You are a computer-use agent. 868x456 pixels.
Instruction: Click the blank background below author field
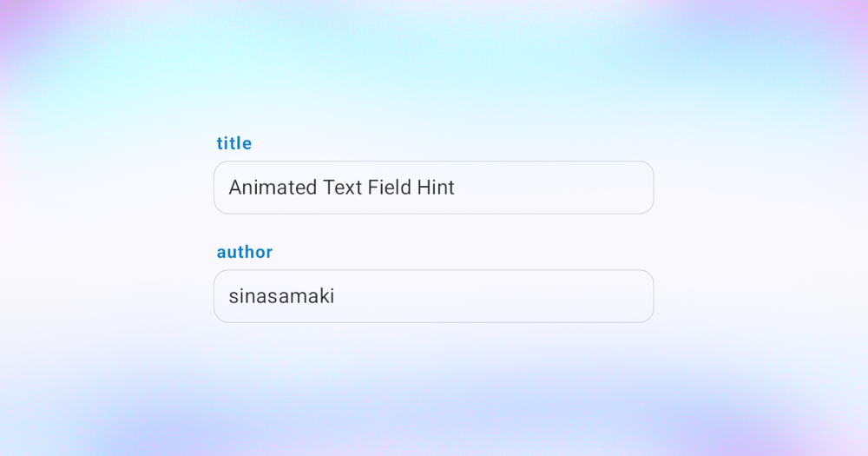[x=433, y=388]
